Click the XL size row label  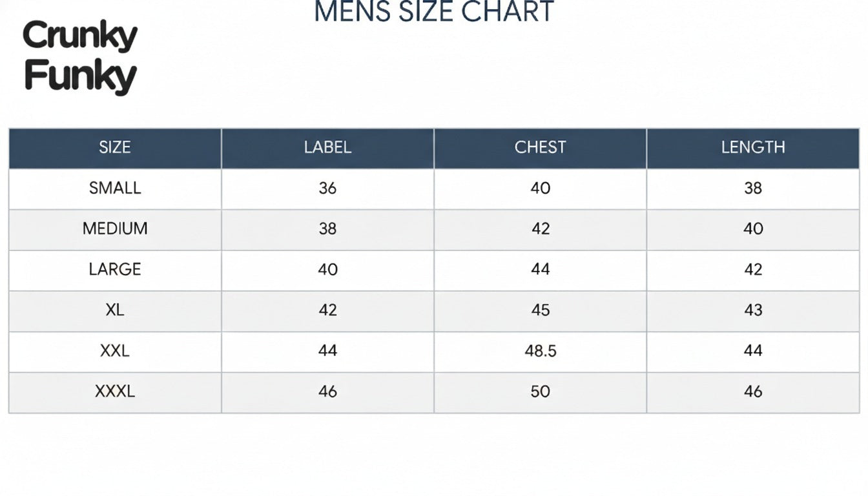pos(115,311)
